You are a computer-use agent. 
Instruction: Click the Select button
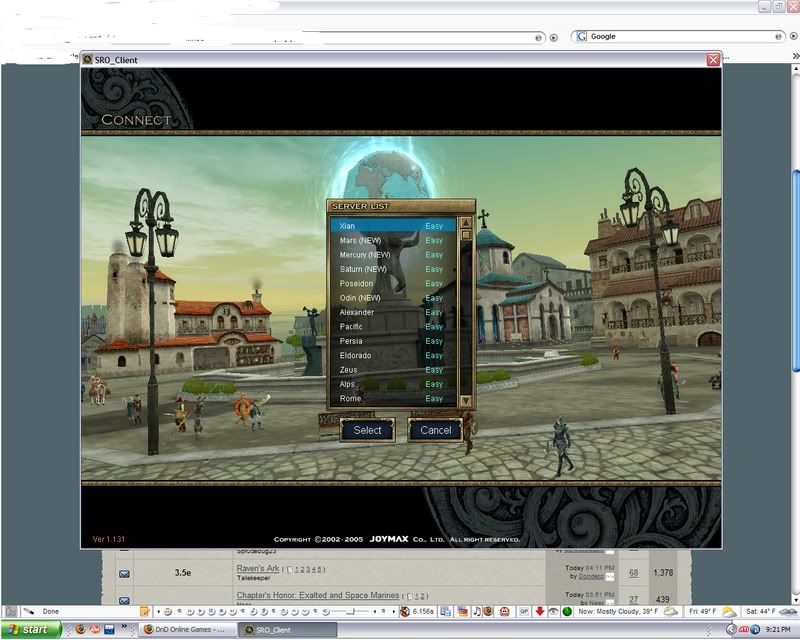pos(367,430)
